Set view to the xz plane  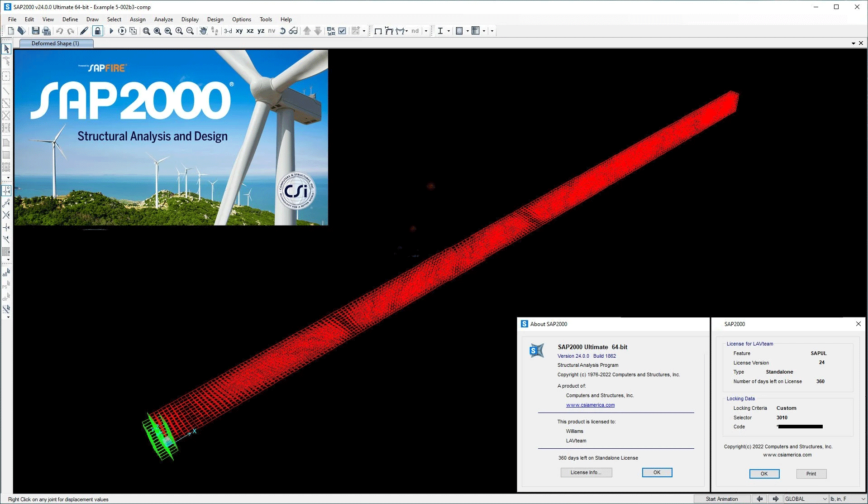250,31
